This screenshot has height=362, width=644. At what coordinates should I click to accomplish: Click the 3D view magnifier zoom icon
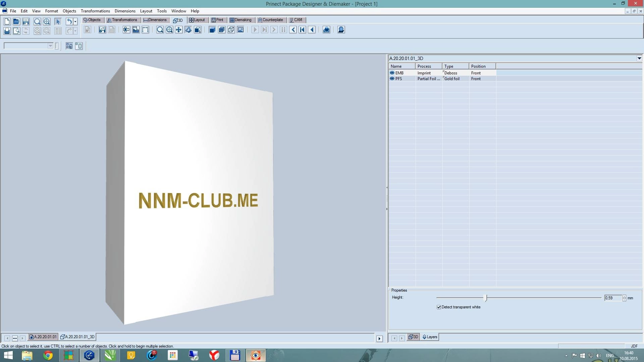tap(160, 30)
